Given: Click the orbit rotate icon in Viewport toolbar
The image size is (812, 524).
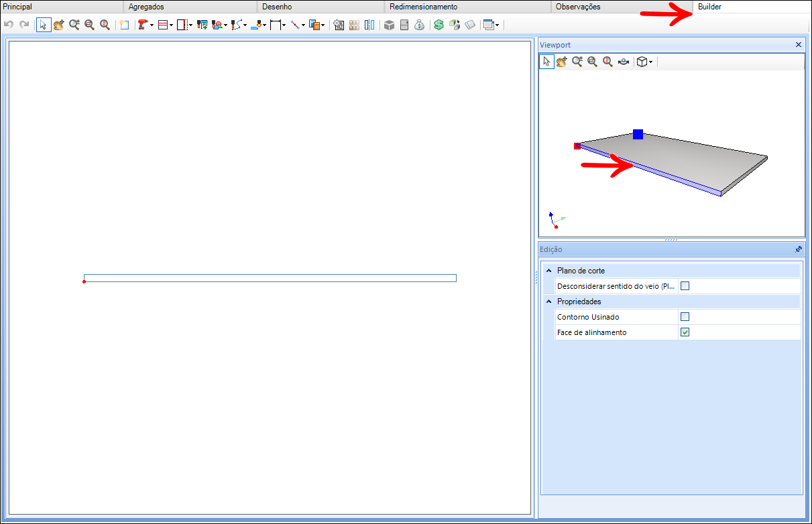Looking at the screenshot, I should (x=624, y=62).
